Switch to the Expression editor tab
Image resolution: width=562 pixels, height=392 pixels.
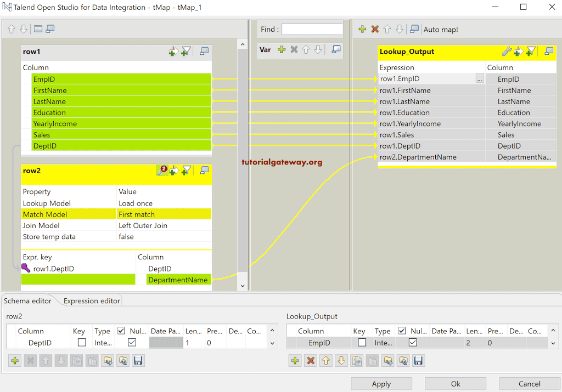[x=90, y=300]
